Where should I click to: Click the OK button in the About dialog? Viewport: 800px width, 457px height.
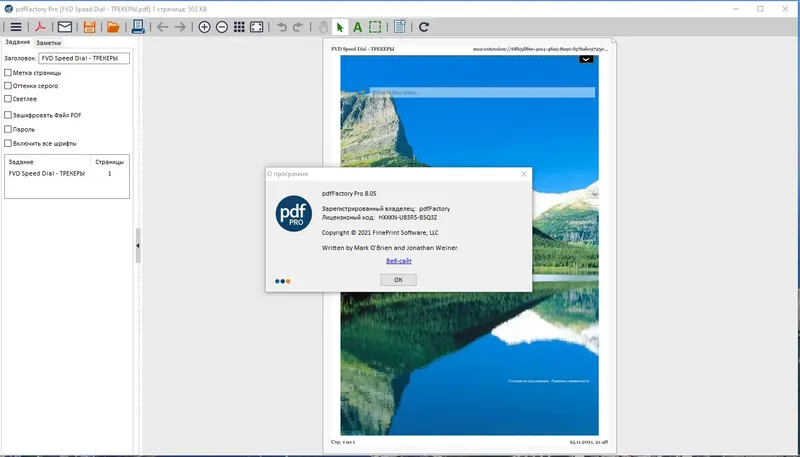(398, 280)
